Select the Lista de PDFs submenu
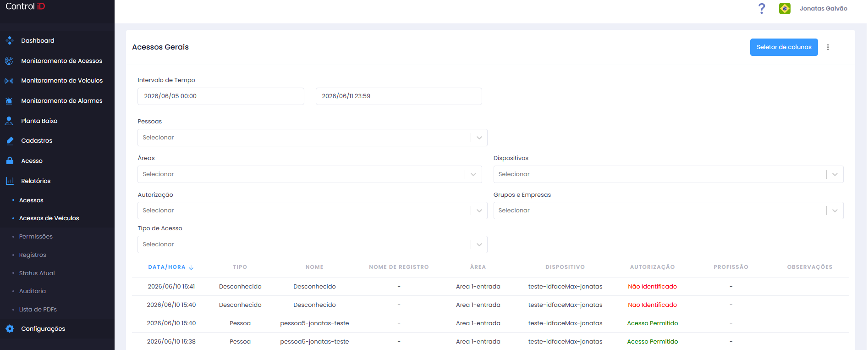Image resolution: width=868 pixels, height=350 pixels. tap(38, 310)
